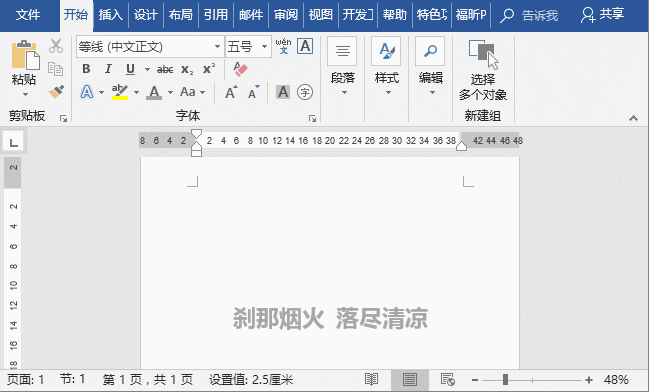Open the 段落 paragraph group
This screenshot has height=392, width=649.
[x=343, y=67]
